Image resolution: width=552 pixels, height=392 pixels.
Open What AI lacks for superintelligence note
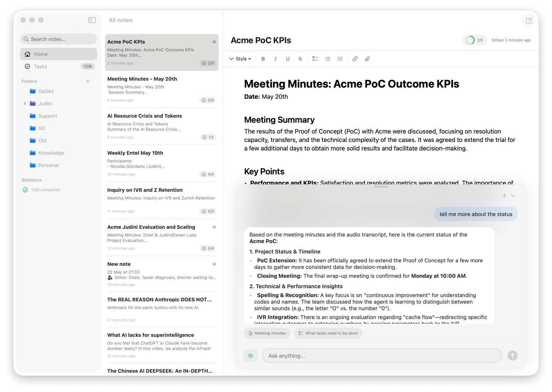tap(162, 345)
